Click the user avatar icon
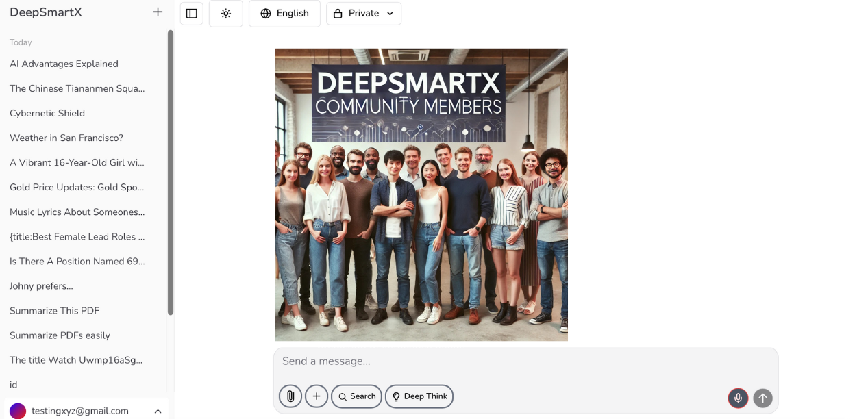 click(x=18, y=411)
